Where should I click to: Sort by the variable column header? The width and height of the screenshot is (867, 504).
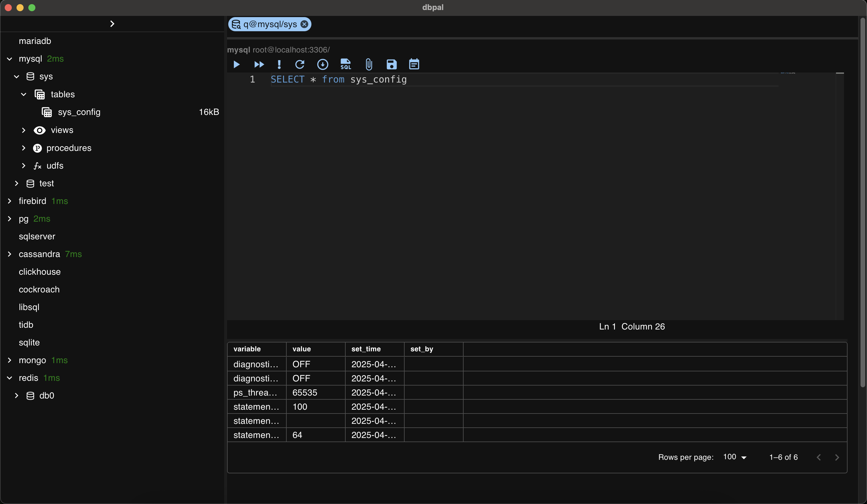coord(247,349)
